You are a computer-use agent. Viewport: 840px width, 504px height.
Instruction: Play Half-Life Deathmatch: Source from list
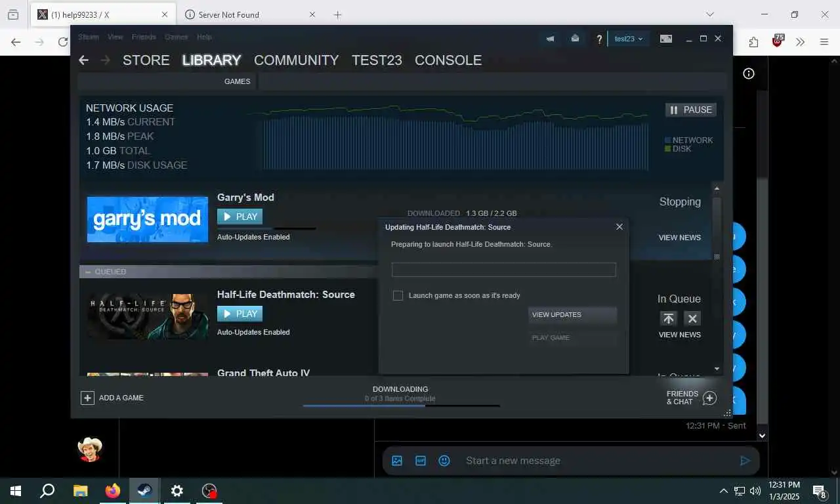tap(240, 314)
